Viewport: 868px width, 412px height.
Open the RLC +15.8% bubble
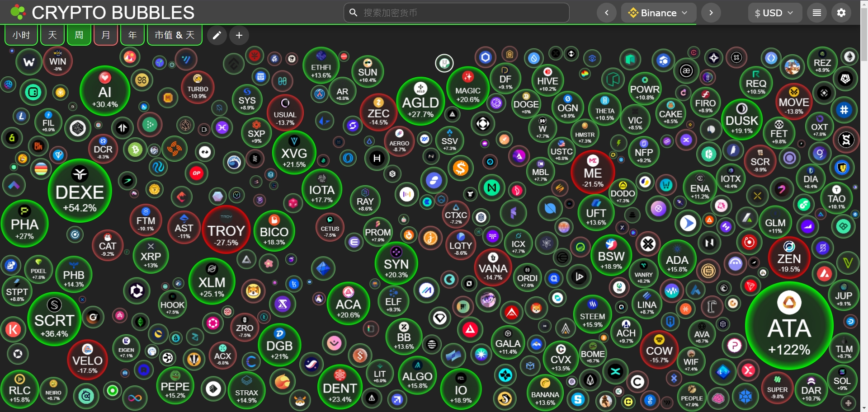[x=19, y=389]
